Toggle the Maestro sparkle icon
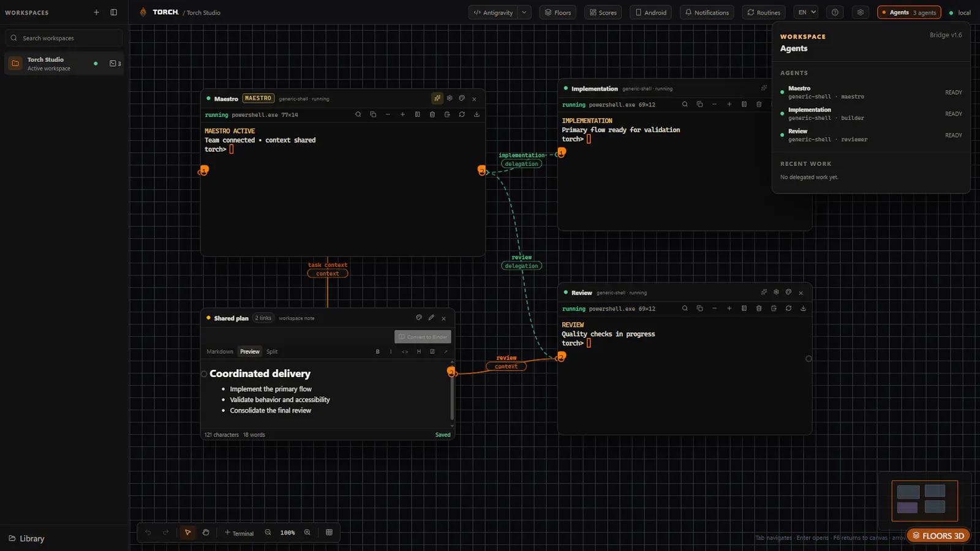 point(437,98)
